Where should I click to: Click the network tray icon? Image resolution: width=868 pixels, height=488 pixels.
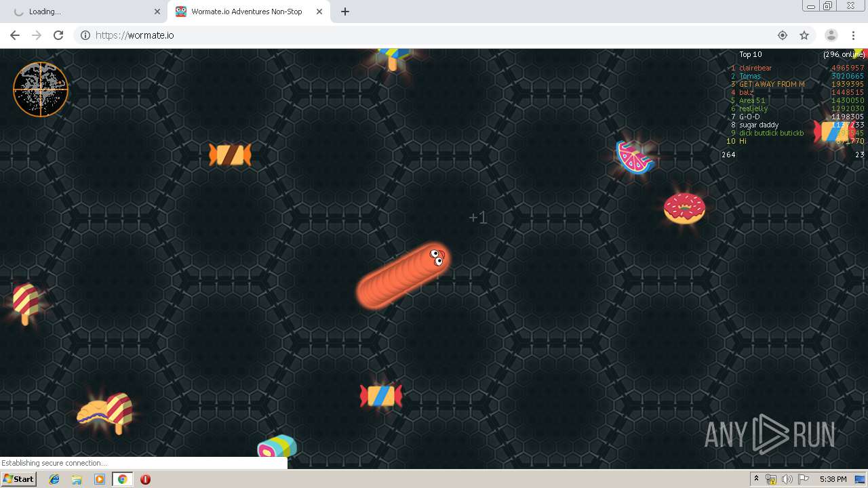(x=771, y=479)
